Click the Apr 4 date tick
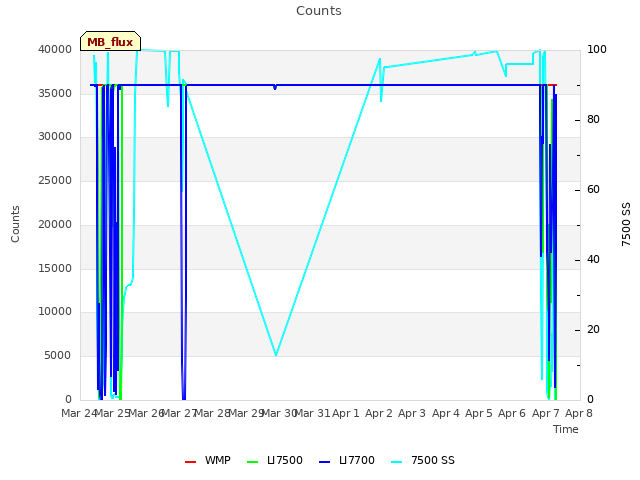This screenshot has width=640, height=480. click(x=446, y=413)
